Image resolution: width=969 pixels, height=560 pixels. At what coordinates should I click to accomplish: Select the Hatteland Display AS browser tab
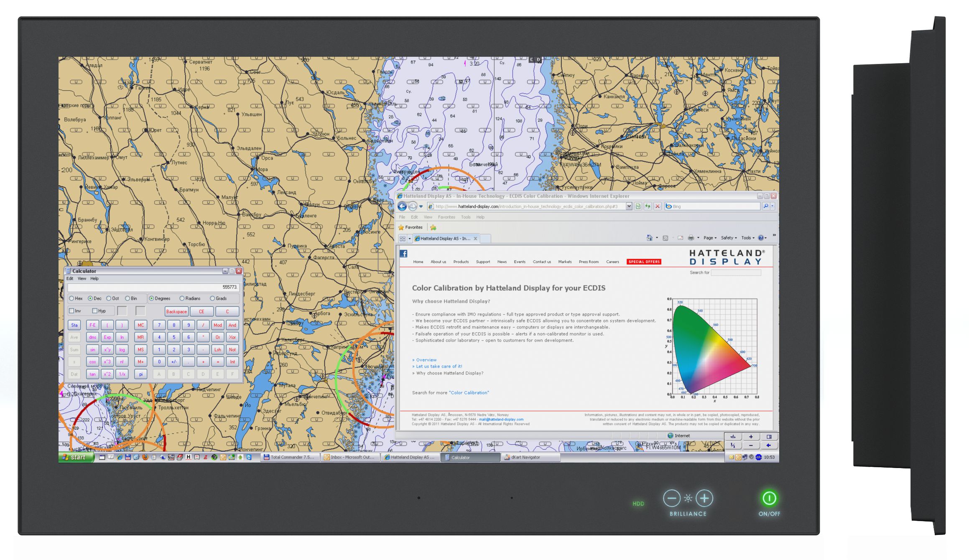point(446,239)
